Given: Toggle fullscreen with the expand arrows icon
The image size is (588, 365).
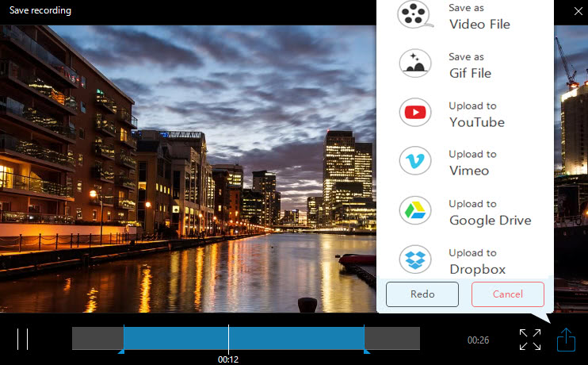Looking at the screenshot, I should click(530, 340).
